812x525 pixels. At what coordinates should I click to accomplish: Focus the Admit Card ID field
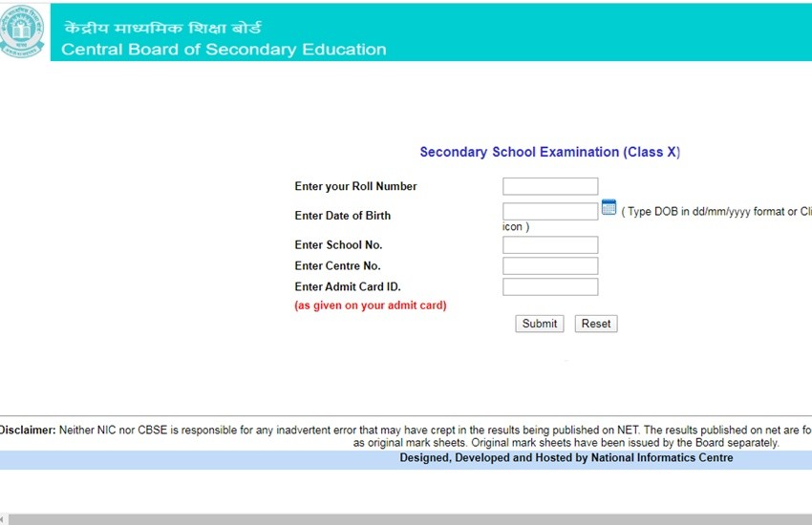click(550, 287)
